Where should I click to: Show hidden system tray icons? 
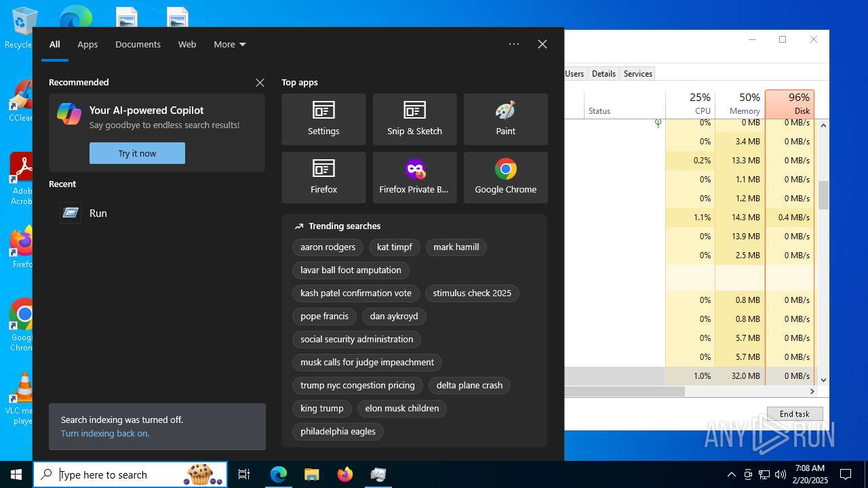point(731,474)
